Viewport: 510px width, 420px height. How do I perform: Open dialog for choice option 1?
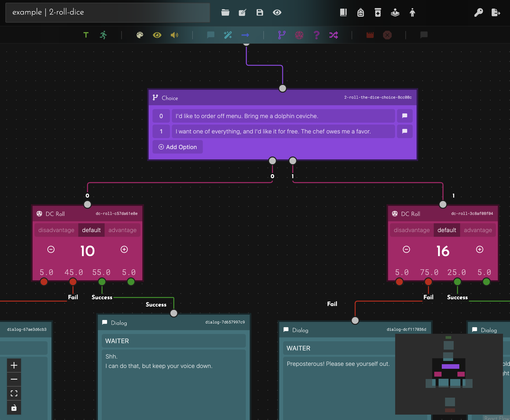[405, 131]
